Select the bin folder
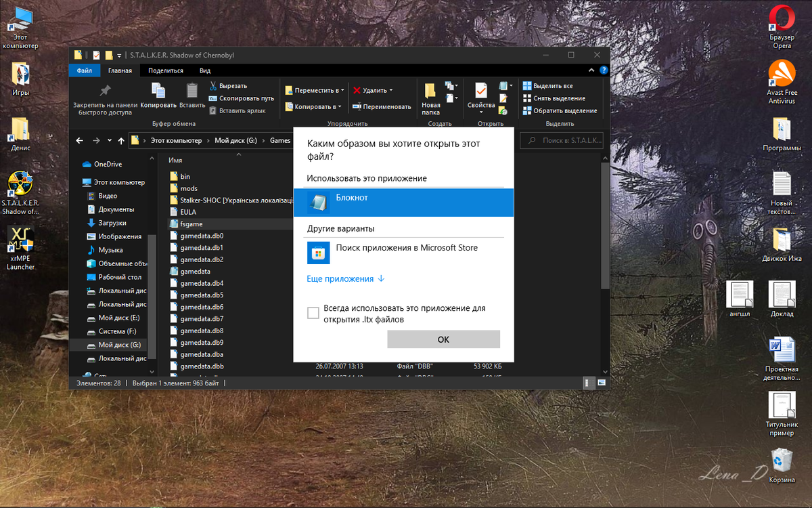Viewport: 812px width, 508px height. pyautogui.click(x=179, y=176)
